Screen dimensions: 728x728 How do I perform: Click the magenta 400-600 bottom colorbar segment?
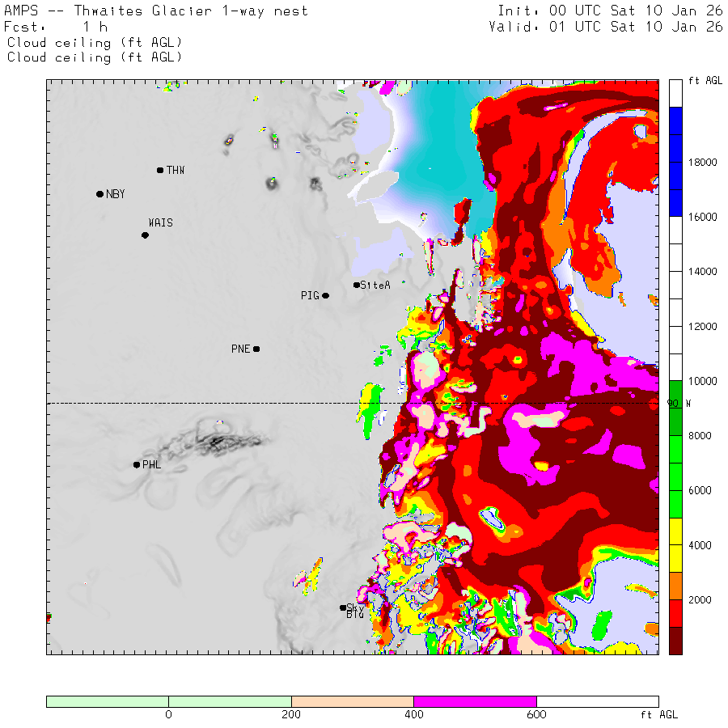475,701
